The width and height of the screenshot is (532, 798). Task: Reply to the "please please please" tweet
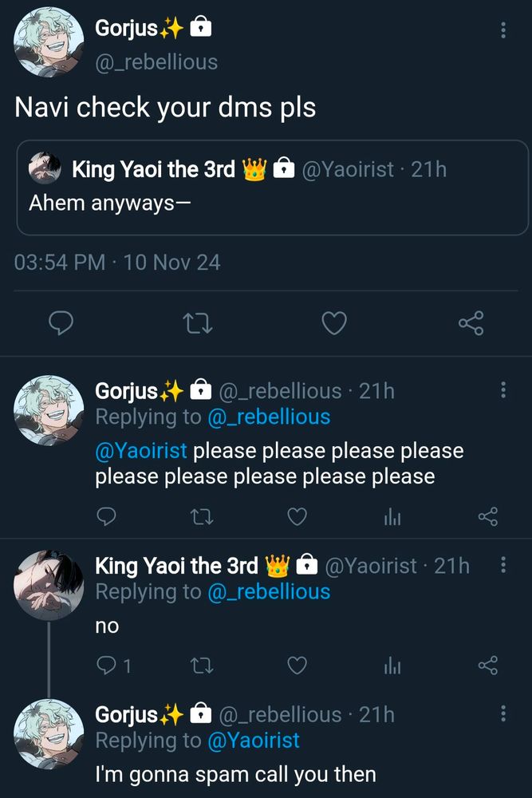click(x=106, y=516)
